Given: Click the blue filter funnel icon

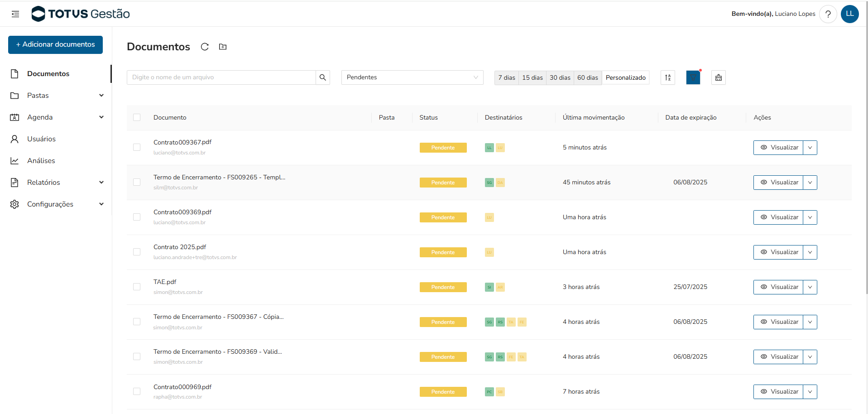Looking at the screenshot, I should click(693, 77).
